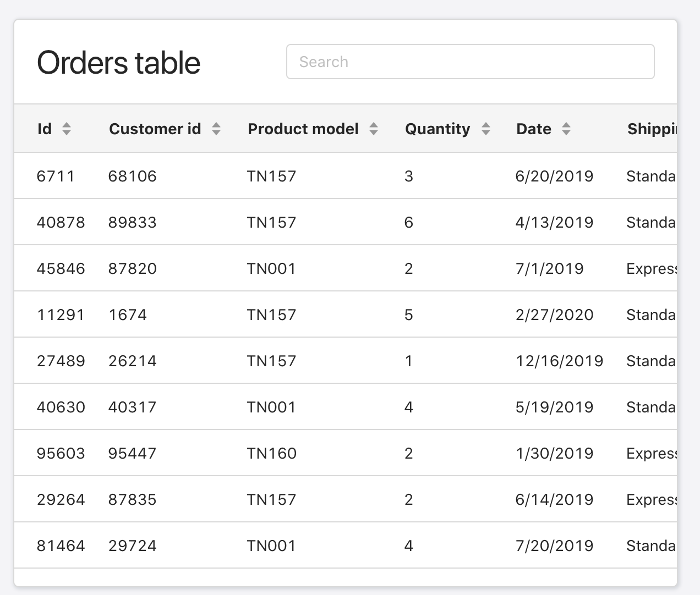
Task: Select the row with order Id 6711
Action: point(55,176)
